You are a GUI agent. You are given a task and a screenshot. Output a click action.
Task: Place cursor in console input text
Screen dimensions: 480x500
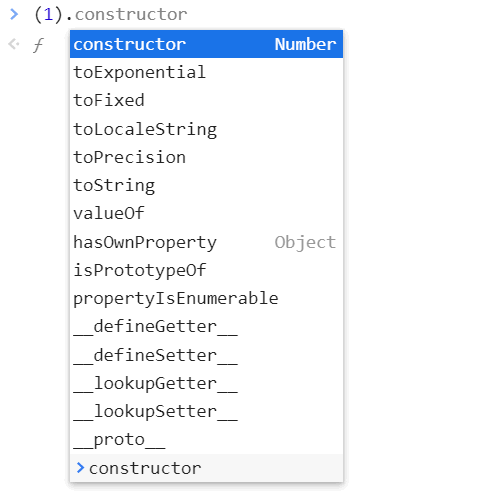[111, 14]
